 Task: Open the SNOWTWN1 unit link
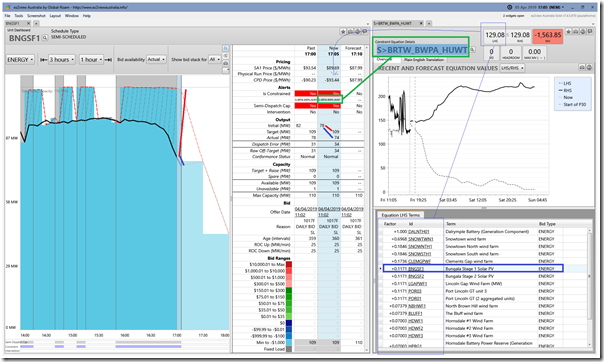point(420,239)
